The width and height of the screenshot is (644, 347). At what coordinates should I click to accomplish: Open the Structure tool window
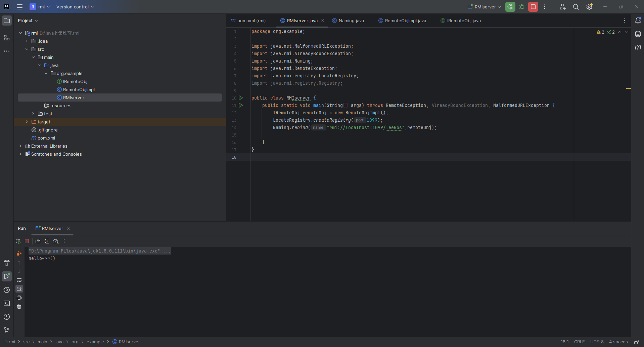click(x=7, y=38)
